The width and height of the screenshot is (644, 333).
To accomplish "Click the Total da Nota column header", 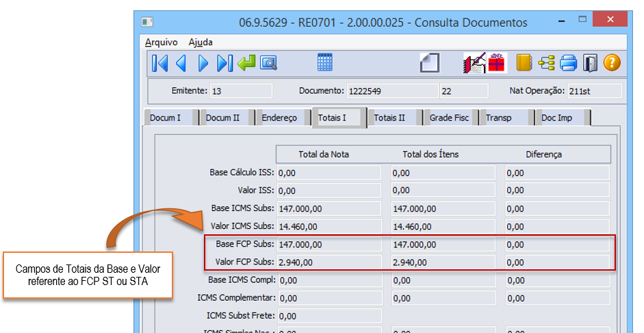I will (x=324, y=155).
